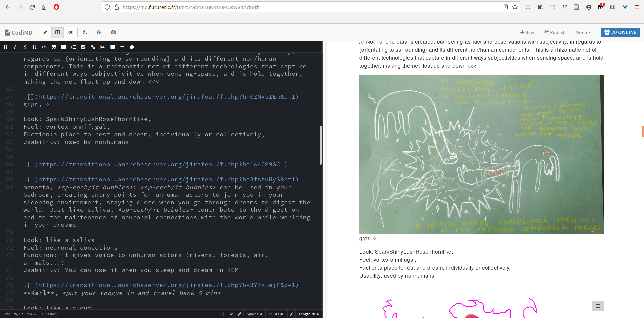The width and height of the screenshot is (644, 318).
Task: Open the Pocket save icon
Action: click(528, 7)
